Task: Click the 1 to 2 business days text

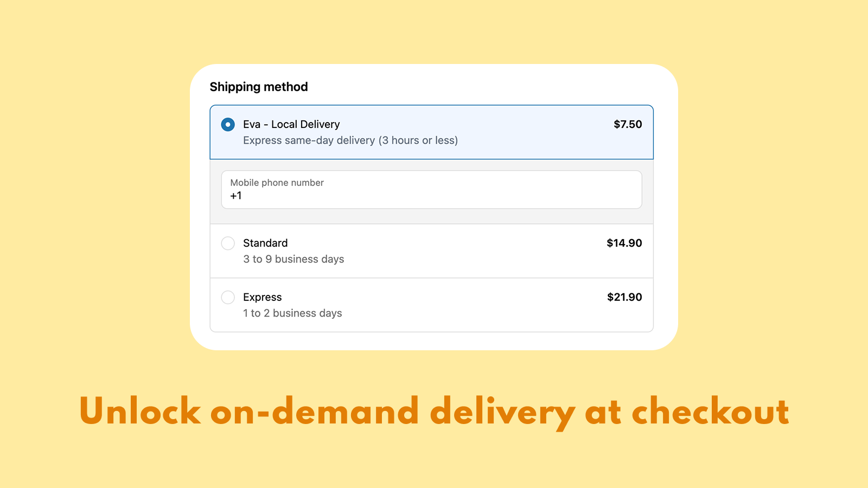Action: pos(292,313)
